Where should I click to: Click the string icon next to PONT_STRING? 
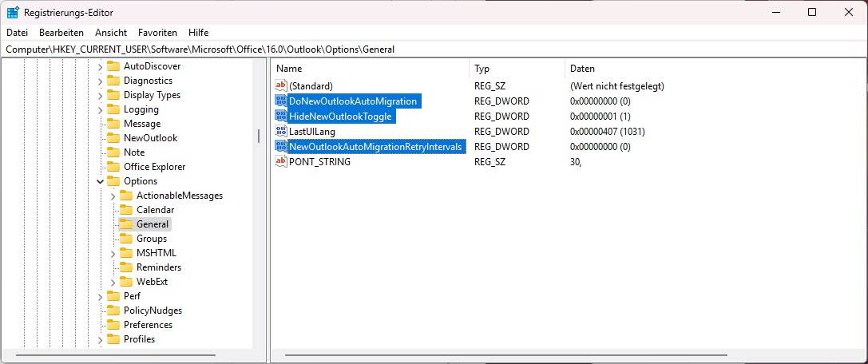coord(280,162)
